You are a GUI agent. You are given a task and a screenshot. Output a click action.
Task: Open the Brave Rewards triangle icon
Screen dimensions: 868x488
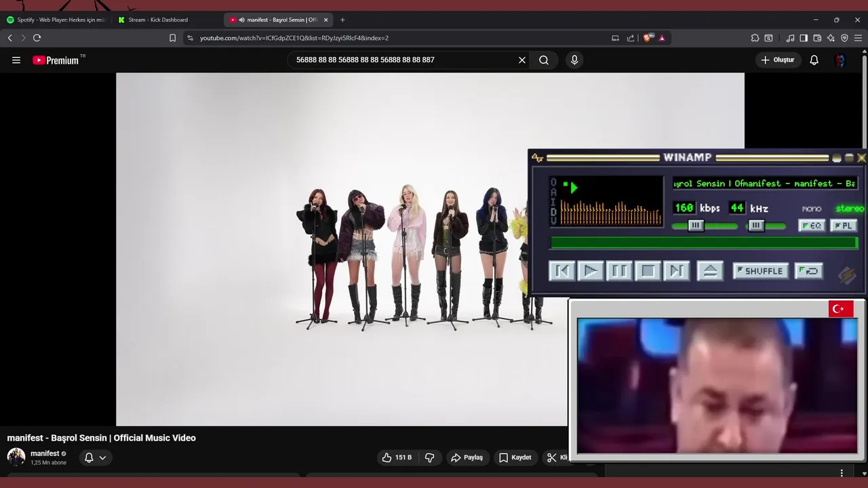pos(662,38)
